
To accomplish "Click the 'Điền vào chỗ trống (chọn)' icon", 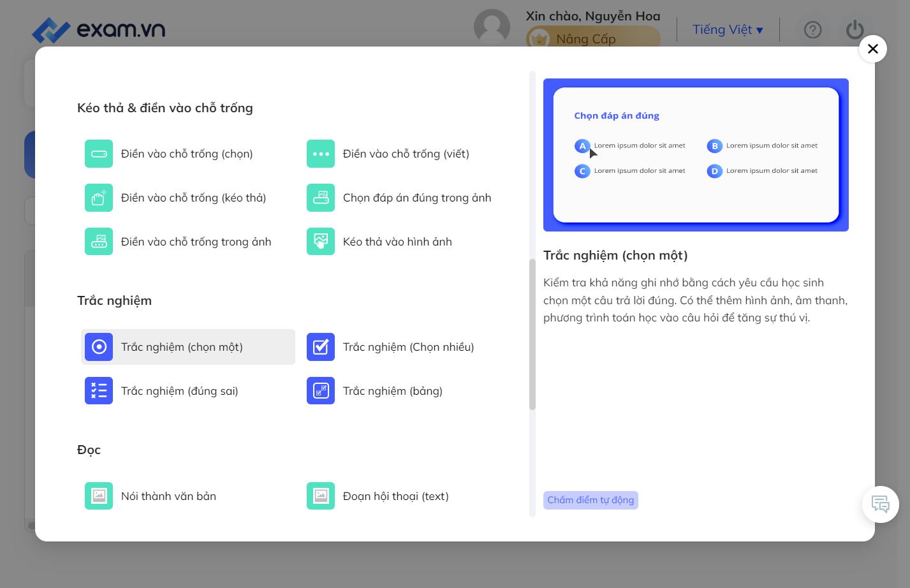I will pyautogui.click(x=99, y=154).
